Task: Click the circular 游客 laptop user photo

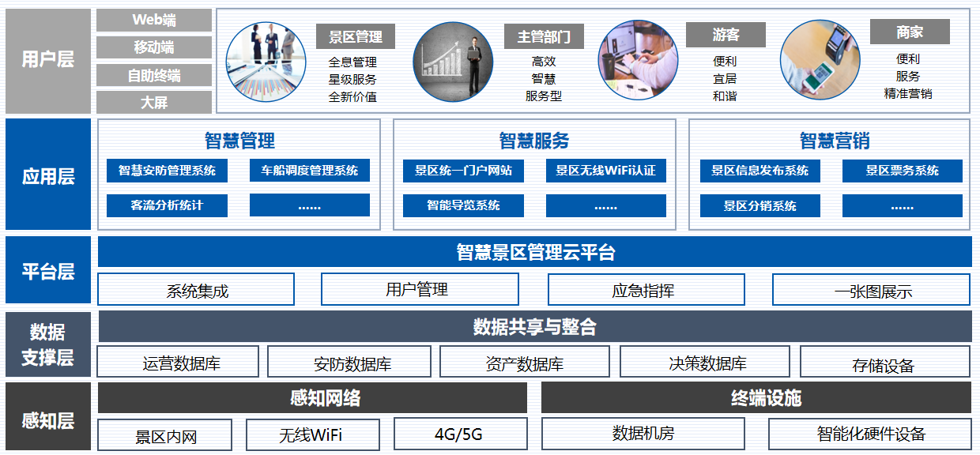Action: coord(639,60)
